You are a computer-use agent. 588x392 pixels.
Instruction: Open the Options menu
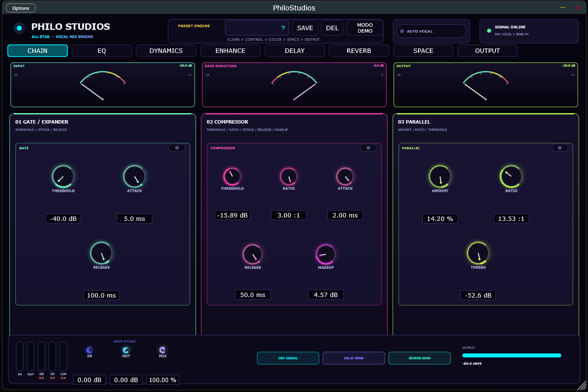click(x=21, y=8)
